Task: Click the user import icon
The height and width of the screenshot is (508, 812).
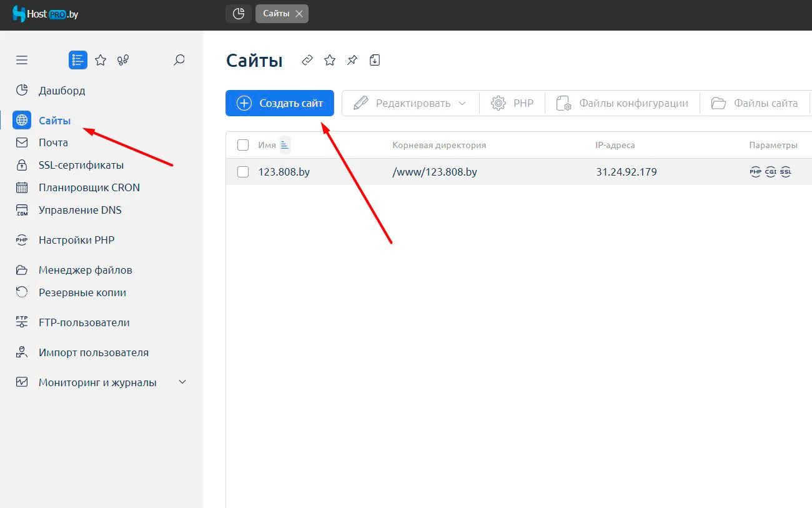Action: click(22, 352)
